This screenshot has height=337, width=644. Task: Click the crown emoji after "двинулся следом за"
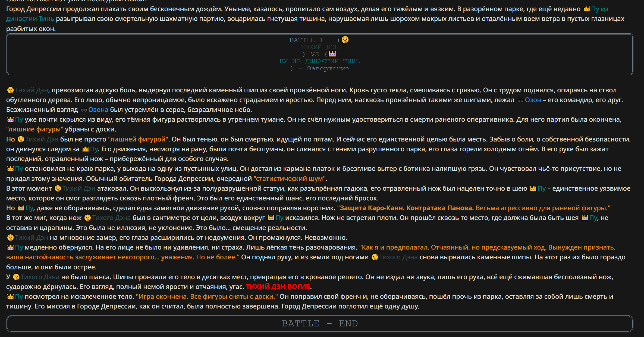coord(85,149)
